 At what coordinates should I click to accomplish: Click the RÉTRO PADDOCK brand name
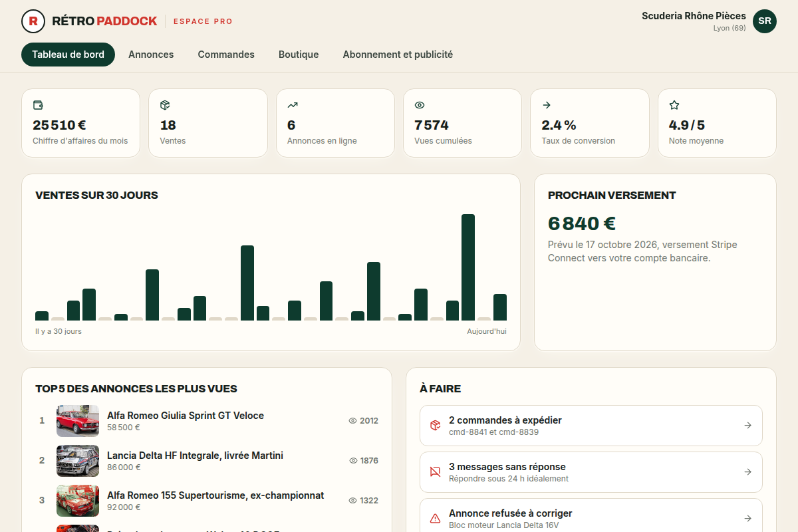click(x=104, y=21)
